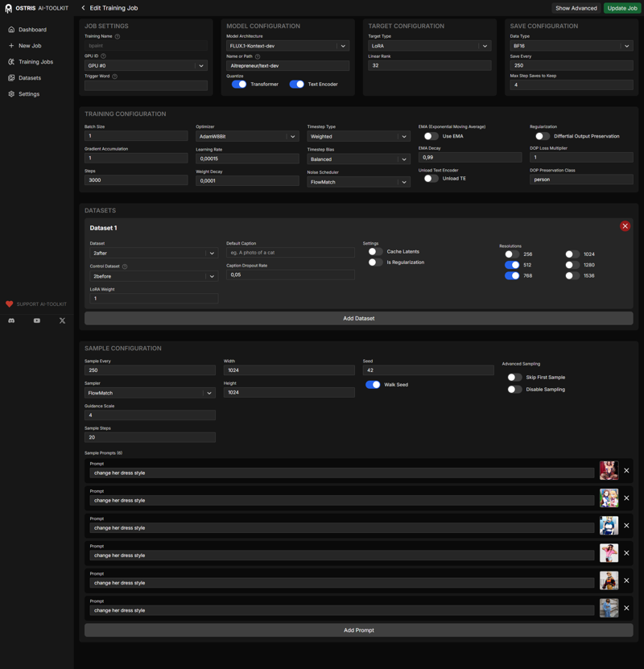Open the YouTube icon in sidebar
Screen dimensions: 644x669
click(x=37, y=320)
